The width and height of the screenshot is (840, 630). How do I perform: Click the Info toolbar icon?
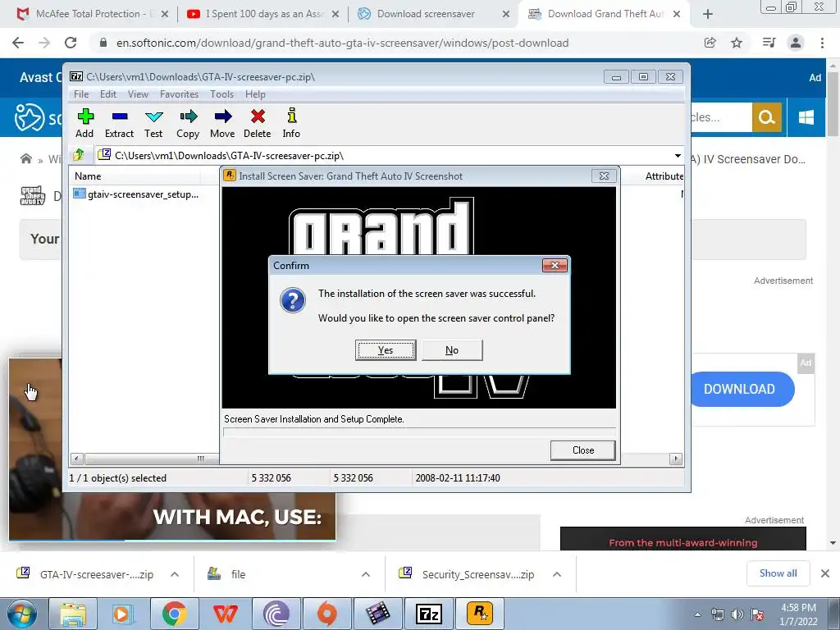[x=291, y=123]
